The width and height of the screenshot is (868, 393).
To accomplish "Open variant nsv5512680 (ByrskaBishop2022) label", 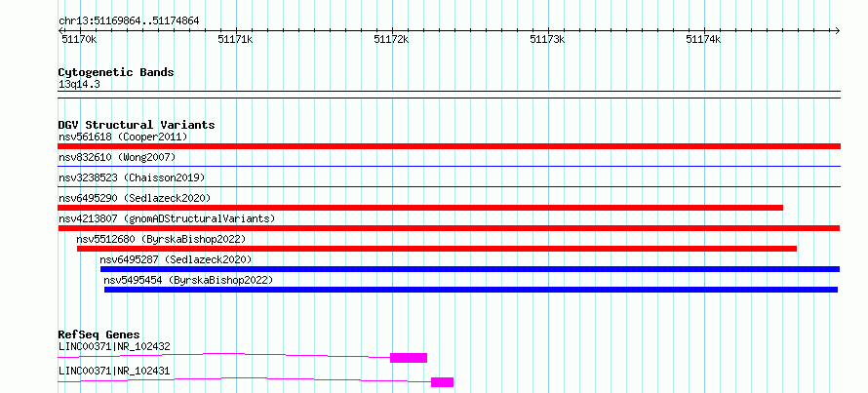I will [x=161, y=239].
